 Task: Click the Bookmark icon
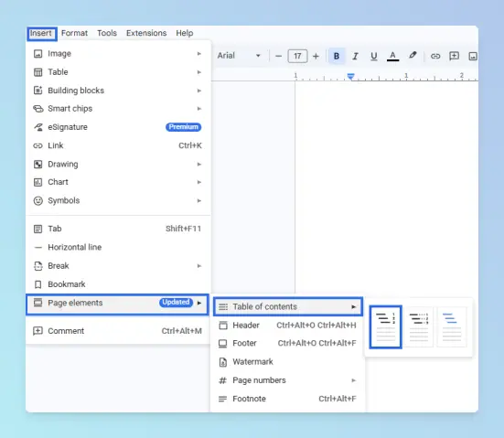38,284
